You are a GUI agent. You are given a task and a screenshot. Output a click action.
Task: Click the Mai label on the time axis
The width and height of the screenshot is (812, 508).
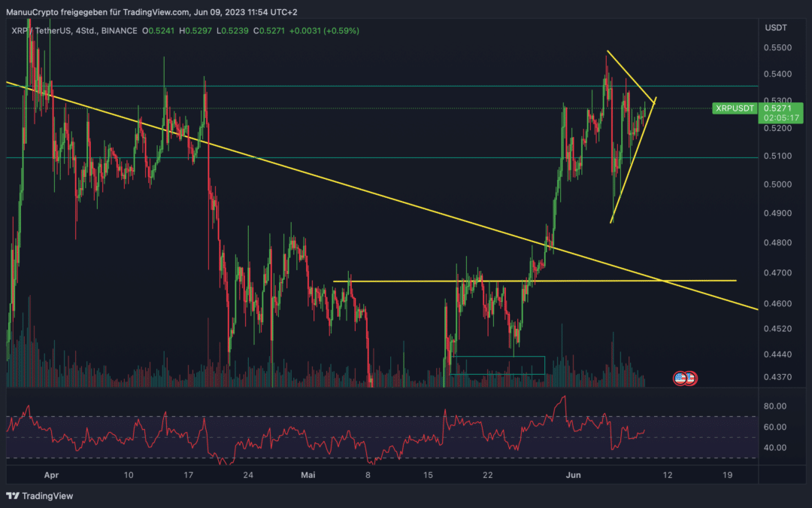tap(308, 476)
